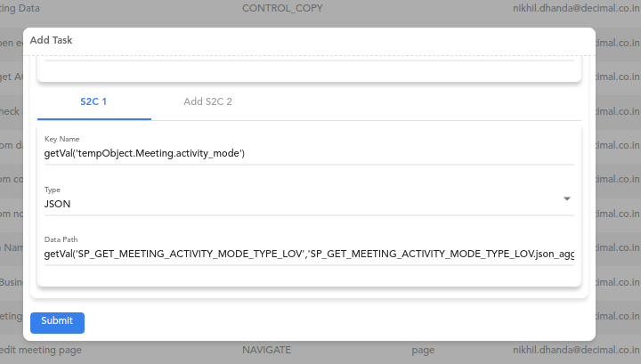
Task: Click the NAVIGATE cell in bottom row
Action: point(266,350)
